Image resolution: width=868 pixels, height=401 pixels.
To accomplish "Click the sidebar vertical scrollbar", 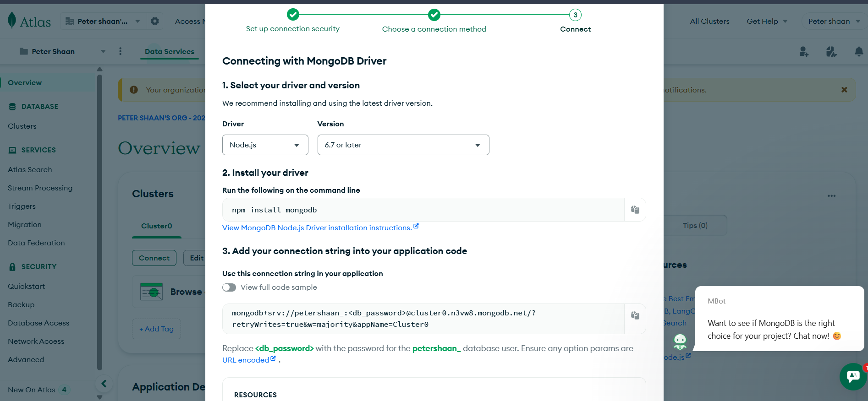I will click(99, 222).
